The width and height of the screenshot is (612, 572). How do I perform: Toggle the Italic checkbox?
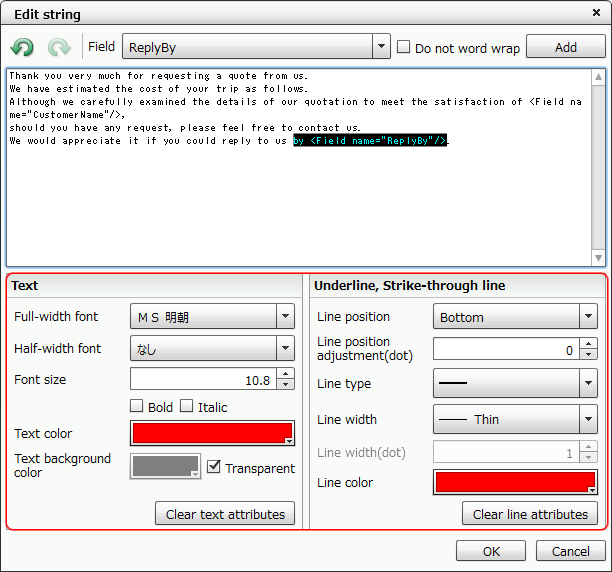[187, 406]
